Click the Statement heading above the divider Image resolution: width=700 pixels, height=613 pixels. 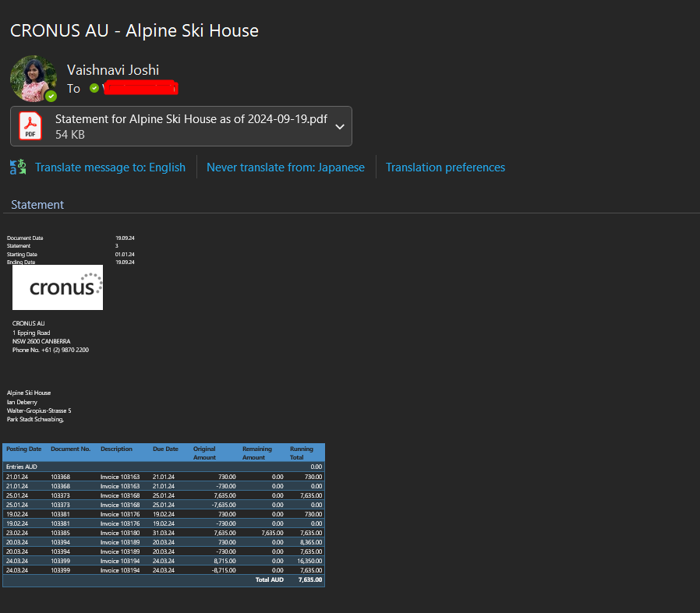pos(37,205)
